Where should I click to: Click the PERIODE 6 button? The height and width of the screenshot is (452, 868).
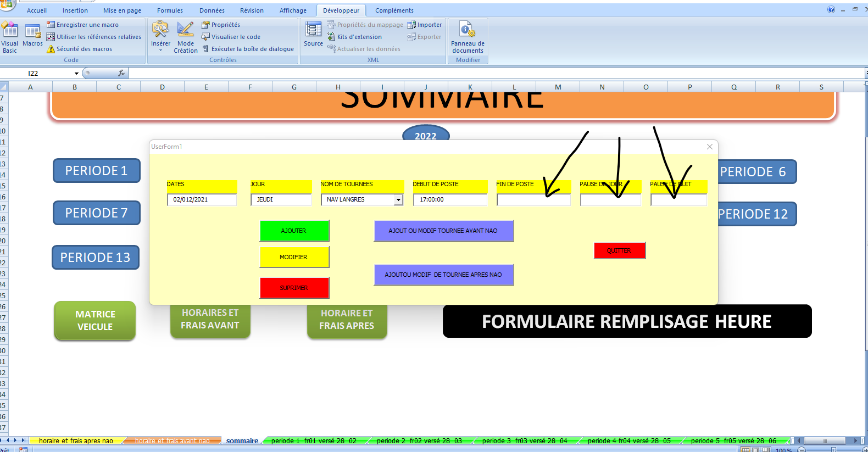click(756, 172)
